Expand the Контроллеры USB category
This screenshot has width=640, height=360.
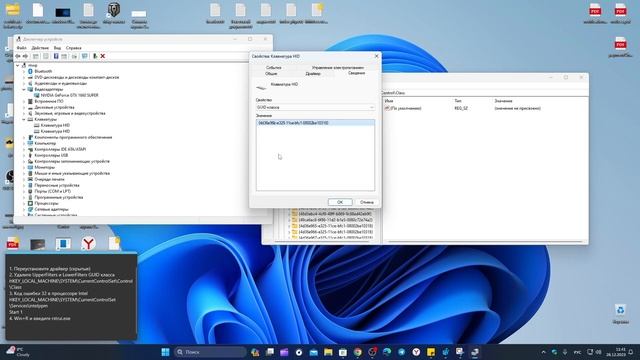coord(24,155)
